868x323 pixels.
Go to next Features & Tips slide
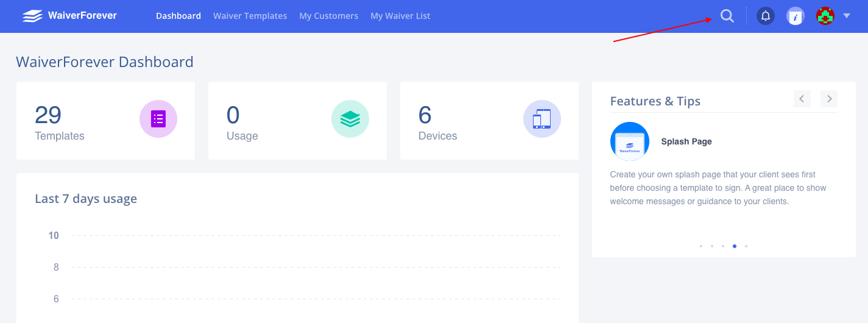point(829,99)
